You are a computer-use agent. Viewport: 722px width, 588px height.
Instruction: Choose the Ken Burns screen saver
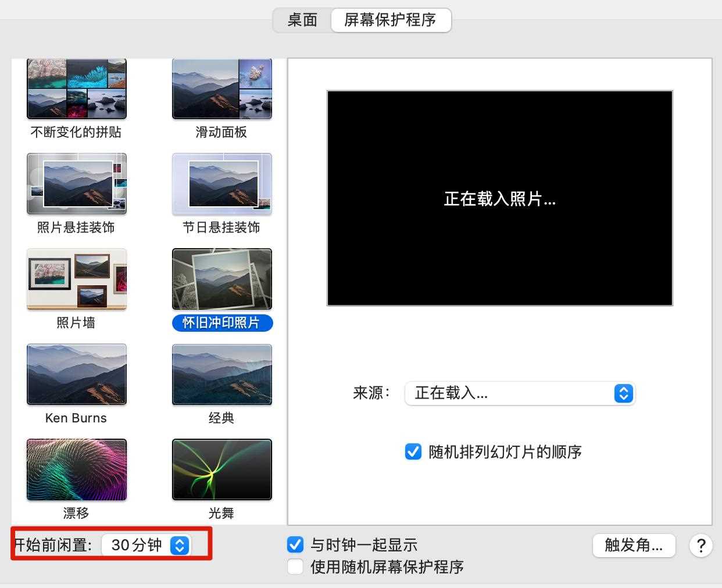pyautogui.click(x=76, y=374)
